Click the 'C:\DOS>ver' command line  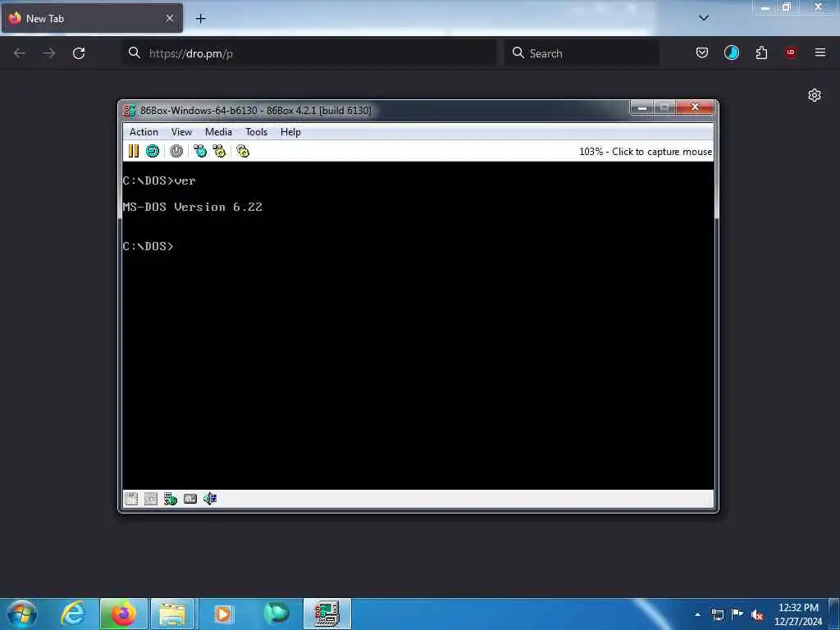(159, 180)
